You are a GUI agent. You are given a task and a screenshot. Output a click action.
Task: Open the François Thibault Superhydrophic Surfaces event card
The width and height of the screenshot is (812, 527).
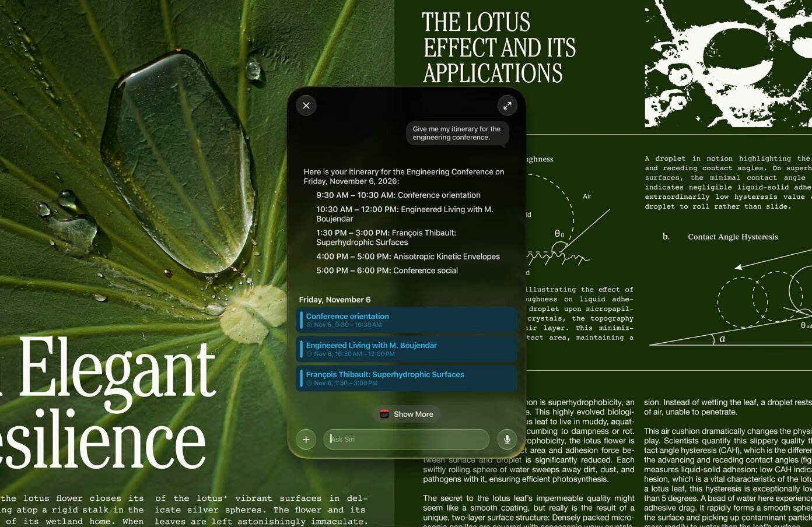coord(407,378)
